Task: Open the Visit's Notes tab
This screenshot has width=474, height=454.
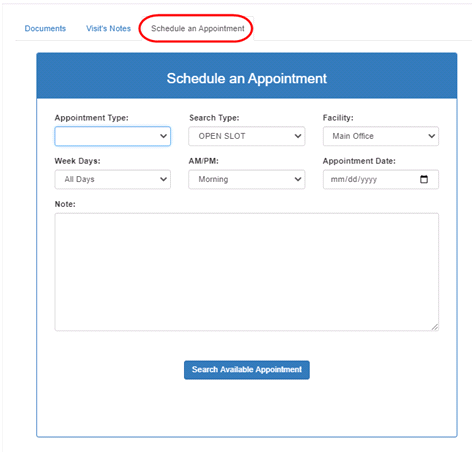Action: pyautogui.click(x=108, y=29)
